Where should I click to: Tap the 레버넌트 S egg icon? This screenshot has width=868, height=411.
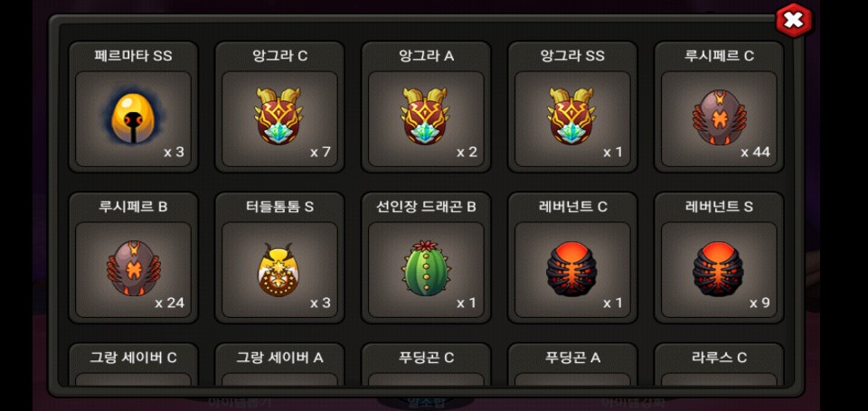click(719, 270)
